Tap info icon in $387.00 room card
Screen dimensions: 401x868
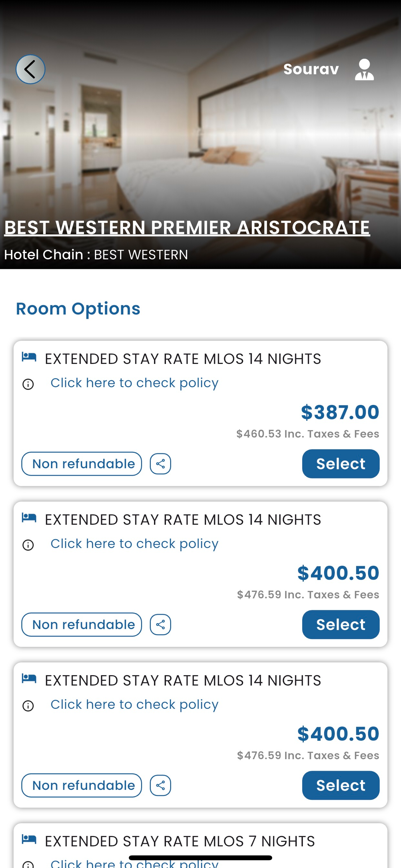pyautogui.click(x=28, y=384)
